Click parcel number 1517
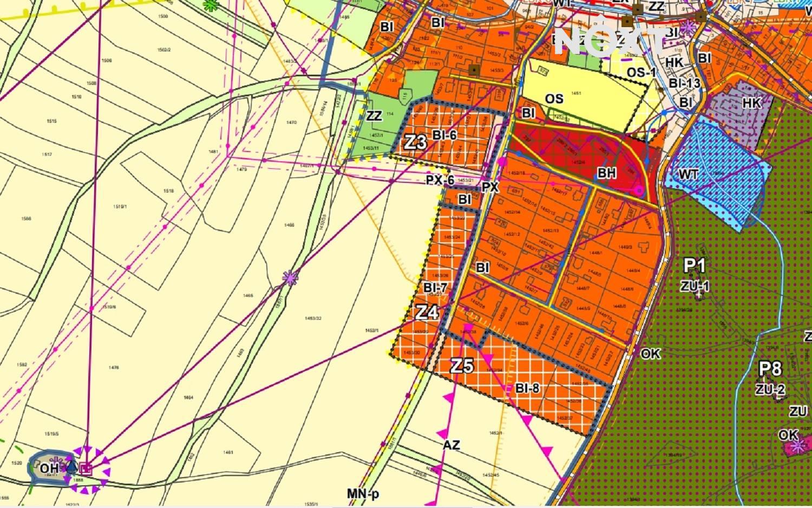 [x=47, y=155]
